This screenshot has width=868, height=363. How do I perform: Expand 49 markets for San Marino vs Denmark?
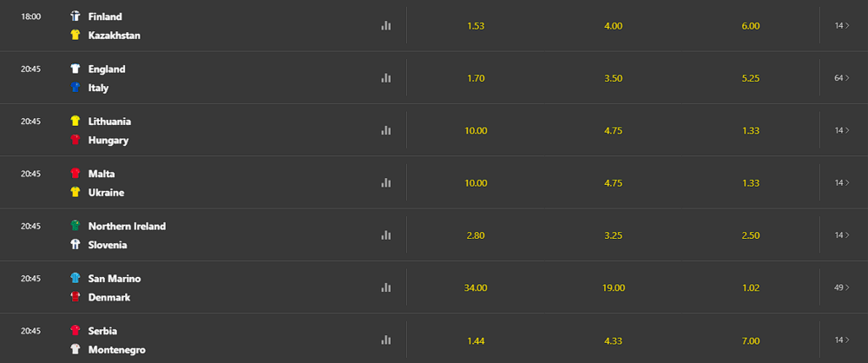(x=842, y=287)
